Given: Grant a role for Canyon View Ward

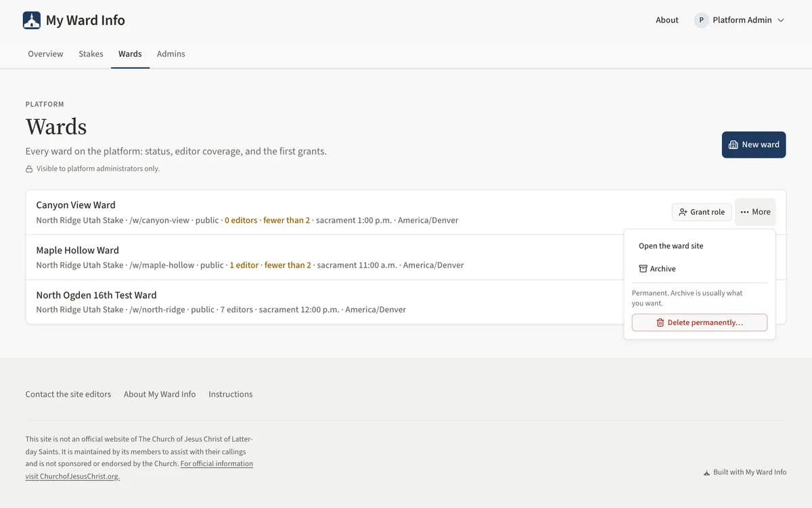Looking at the screenshot, I should coord(702,212).
